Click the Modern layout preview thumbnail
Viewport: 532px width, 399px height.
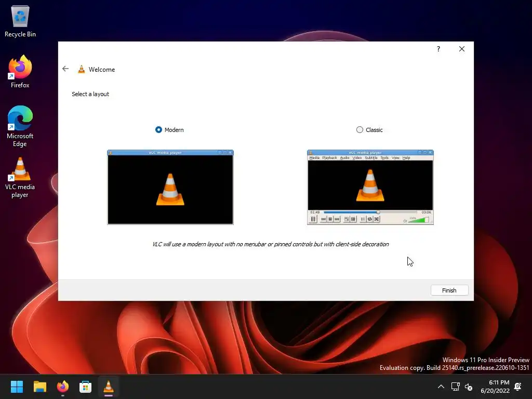(x=170, y=187)
